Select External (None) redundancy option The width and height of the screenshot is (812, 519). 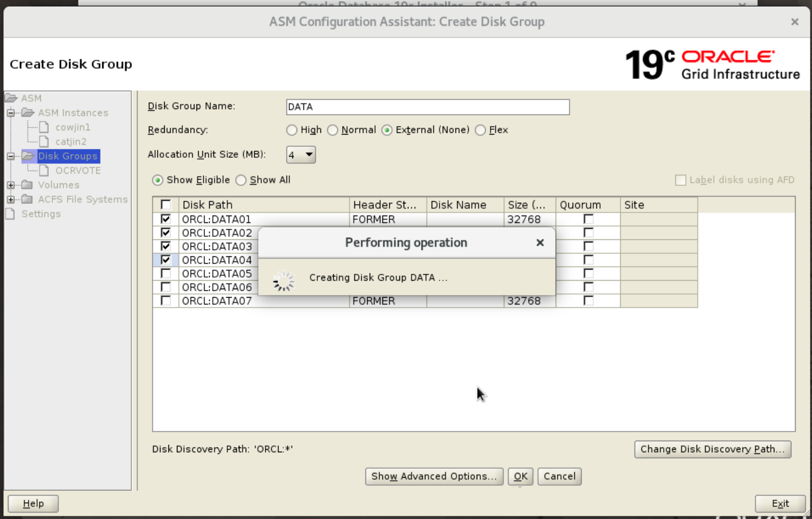pyautogui.click(x=387, y=130)
